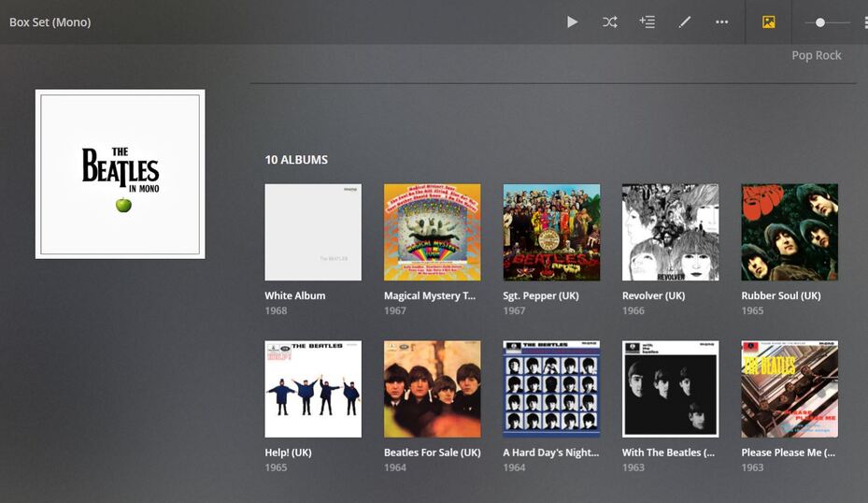The height and width of the screenshot is (503, 868).
Task: Click the 10 ALBUMS heading
Action: [x=296, y=160]
